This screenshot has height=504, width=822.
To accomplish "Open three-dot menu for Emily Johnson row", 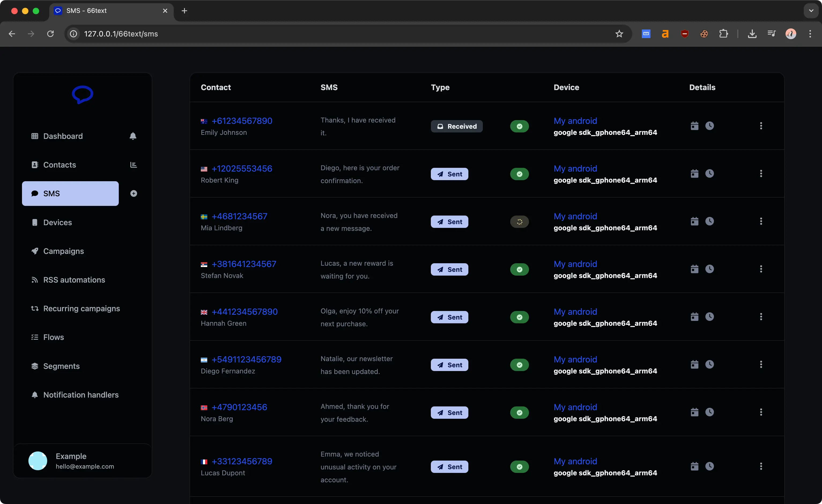I will point(761,126).
